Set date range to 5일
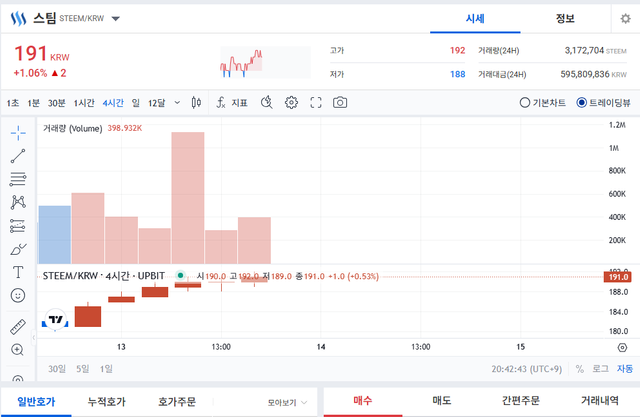The width and height of the screenshot is (640, 417). pos(82,369)
